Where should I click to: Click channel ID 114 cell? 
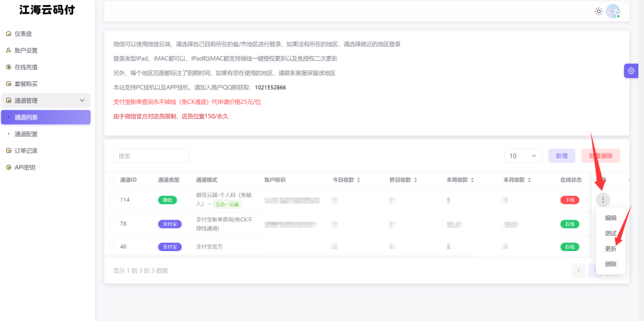click(125, 200)
